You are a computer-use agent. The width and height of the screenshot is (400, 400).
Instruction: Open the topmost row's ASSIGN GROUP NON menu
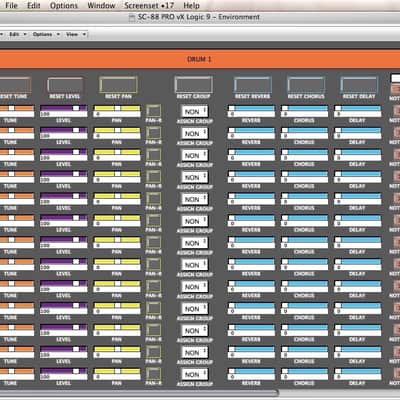pyautogui.click(x=195, y=111)
